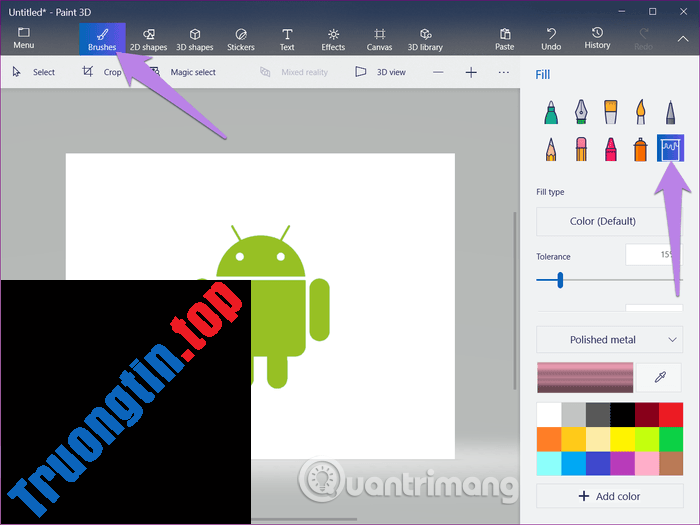Open Fill type Color (Default) dropdown
700x525 pixels.
point(609,221)
